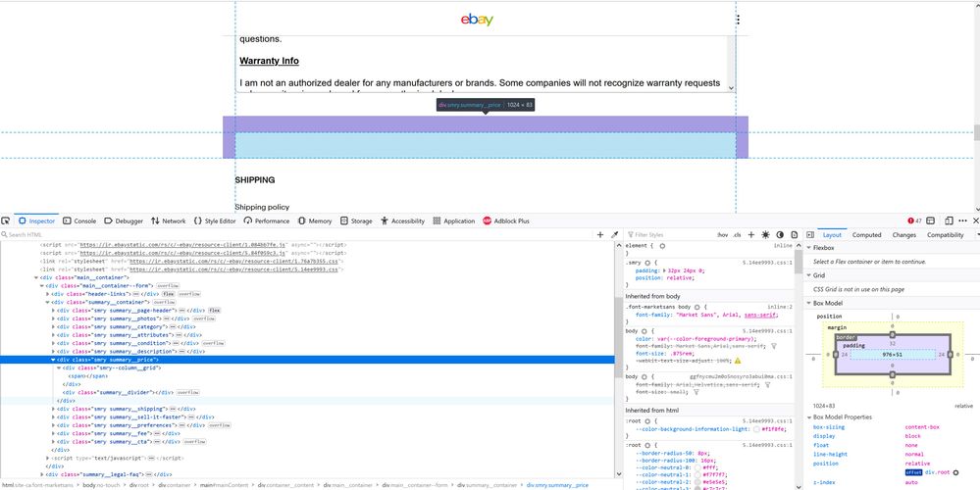Activate the element picker icon
This screenshot has height=490, width=980.
[x=6, y=220]
